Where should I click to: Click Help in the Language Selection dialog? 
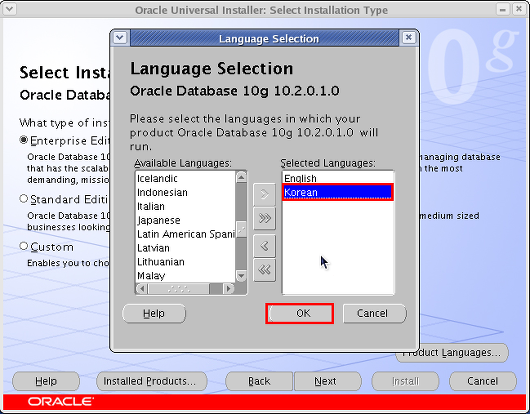(x=154, y=313)
